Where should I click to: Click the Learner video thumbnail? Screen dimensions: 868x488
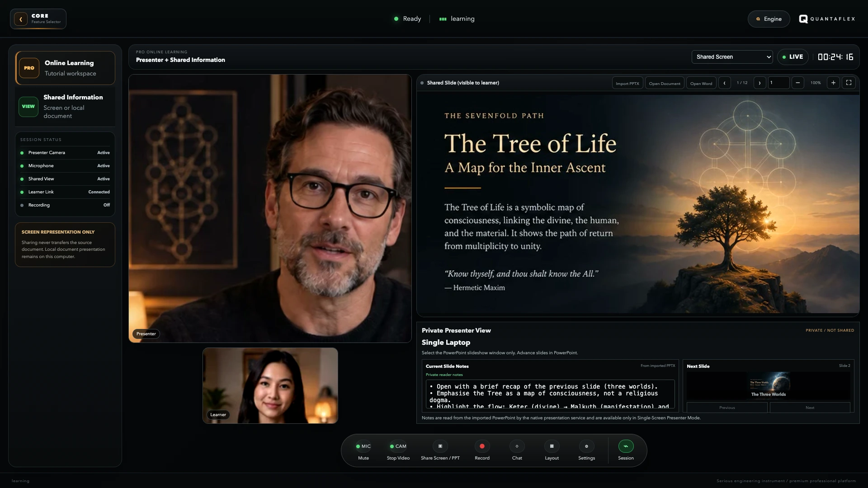(270, 385)
